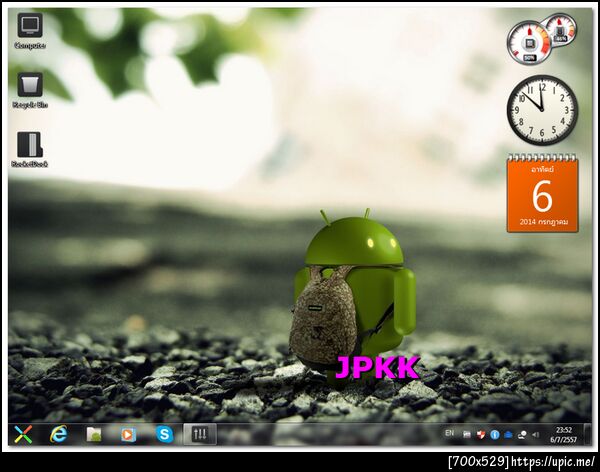Viewport: 600px width, 472px height.
Task: Click the analog clock gadget
Action: click(x=542, y=110)
